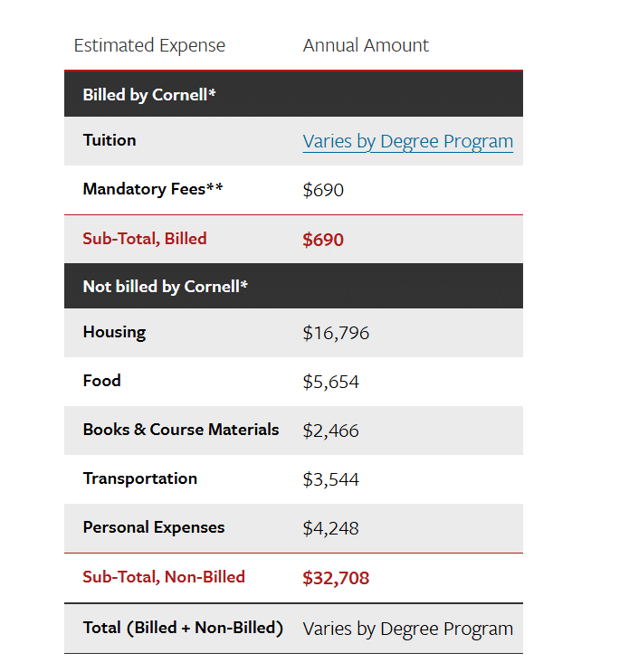This screenshot has height=672, width=629.
Task: Select the Not billed by Cornell header
Action: point(165,287)
